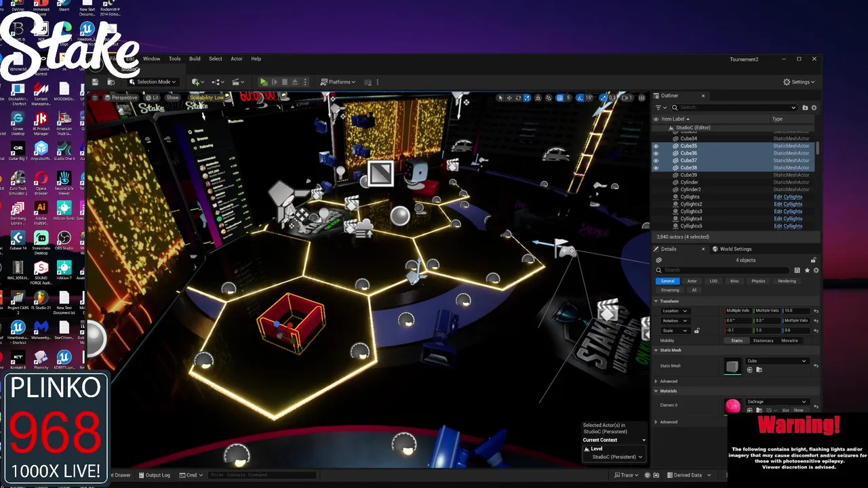
Task: Open the quick Add content dropdown
Action: 198,82
